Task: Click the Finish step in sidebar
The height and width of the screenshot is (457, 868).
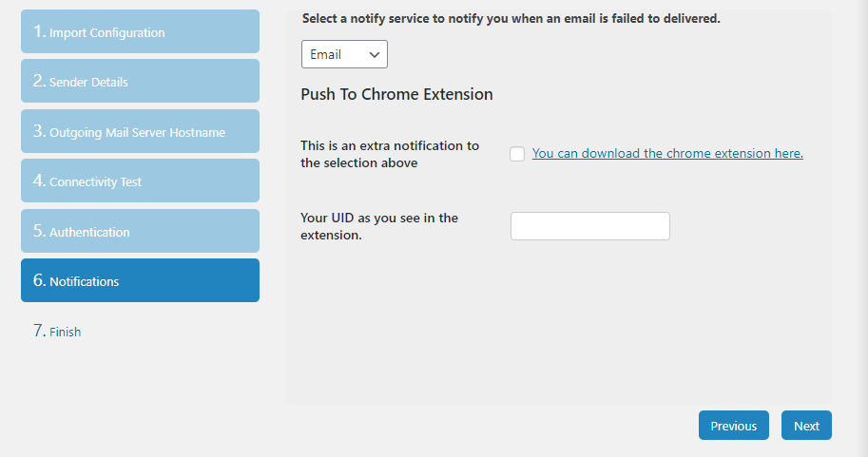Action: (65, 332)
